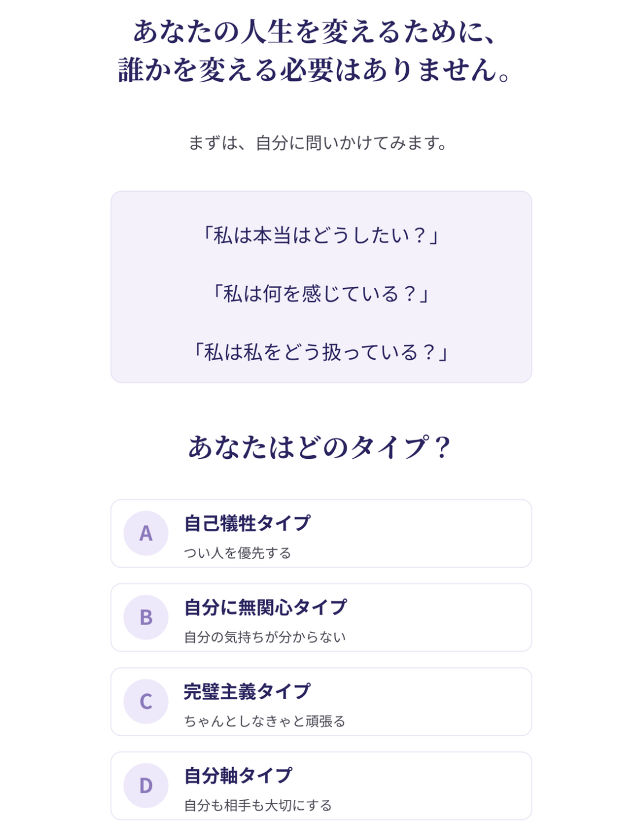Choose the 自分軸タイプ option card
Viewport: 626px width, 840px height.
321,785
